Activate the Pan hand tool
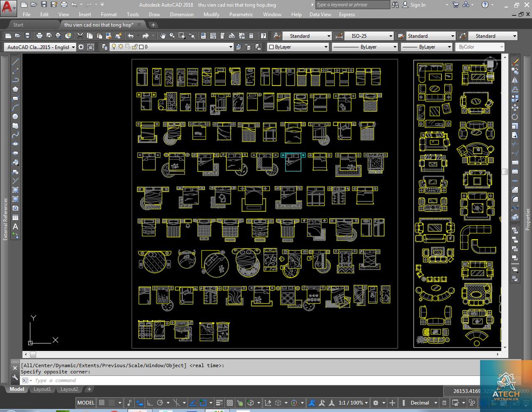Screen dimensions: 532x412 coord(163,36)
